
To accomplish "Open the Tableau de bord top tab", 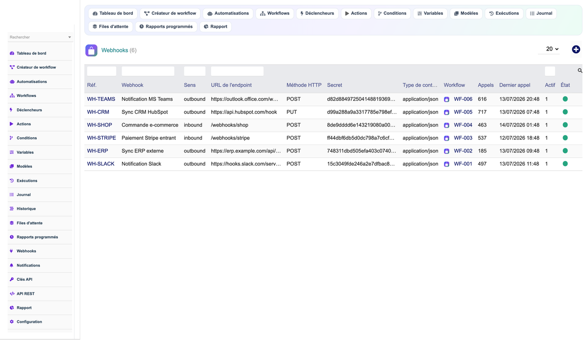I will (113, 13).
